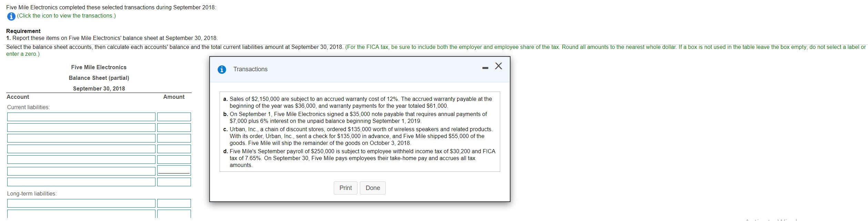Open the third account dropdown under Current liabilities
This screenshot has height=221, width=868.
[81, 138]
